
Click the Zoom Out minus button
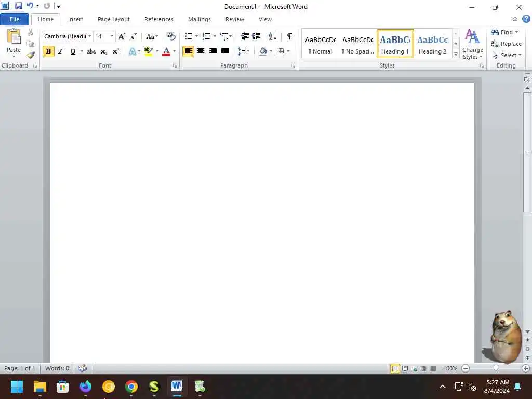(x=466, y=368)
